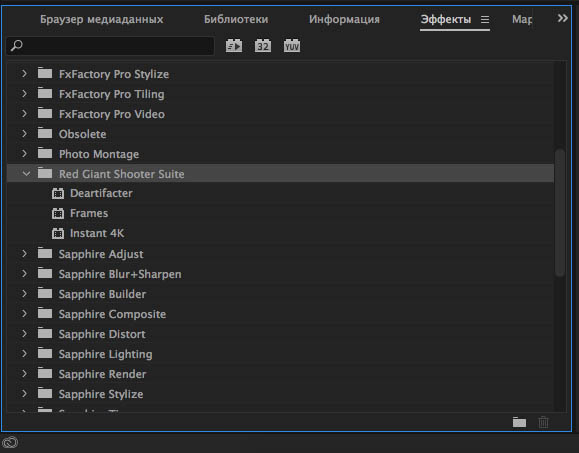Toggle the Accelerated Effects filter icon
Image resolution: width=579 pixels, height=453 pixels.
[234, 46]
